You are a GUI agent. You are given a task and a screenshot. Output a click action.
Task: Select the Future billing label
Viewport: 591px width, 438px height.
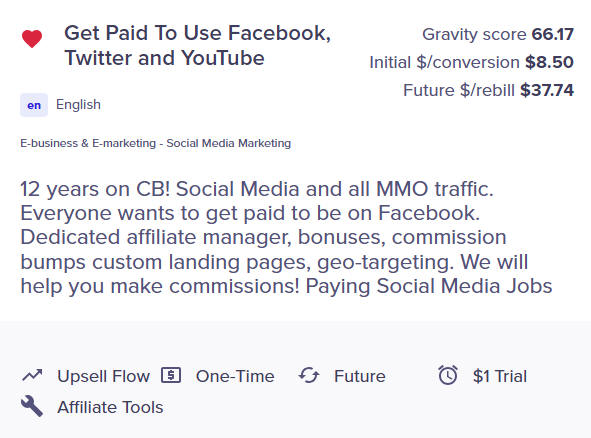[x=360, y=376]
